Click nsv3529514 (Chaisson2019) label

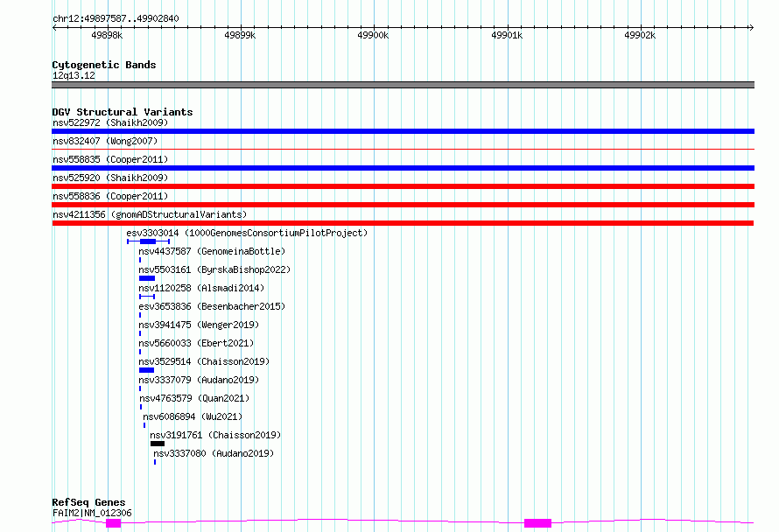(x=204, y=361)
